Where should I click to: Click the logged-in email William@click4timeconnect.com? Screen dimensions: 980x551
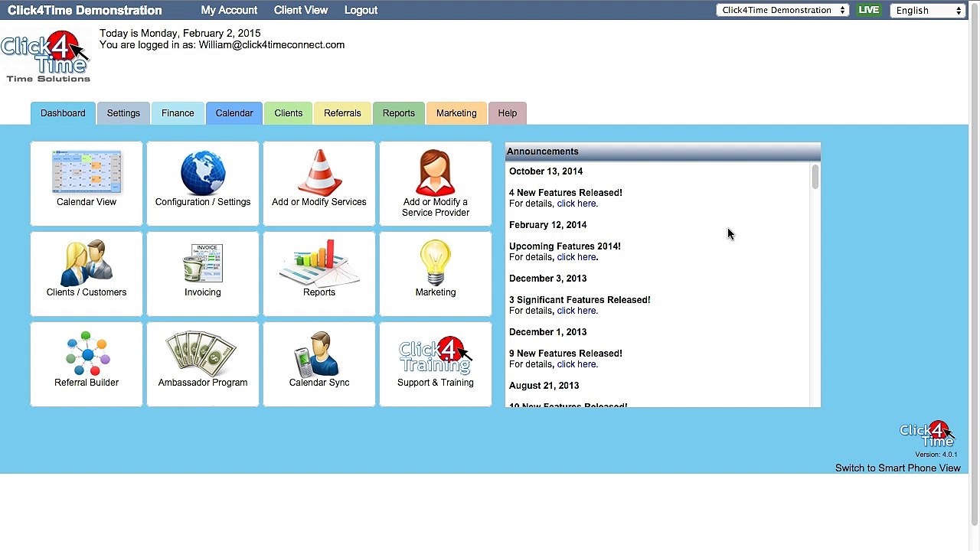point(272,45)
